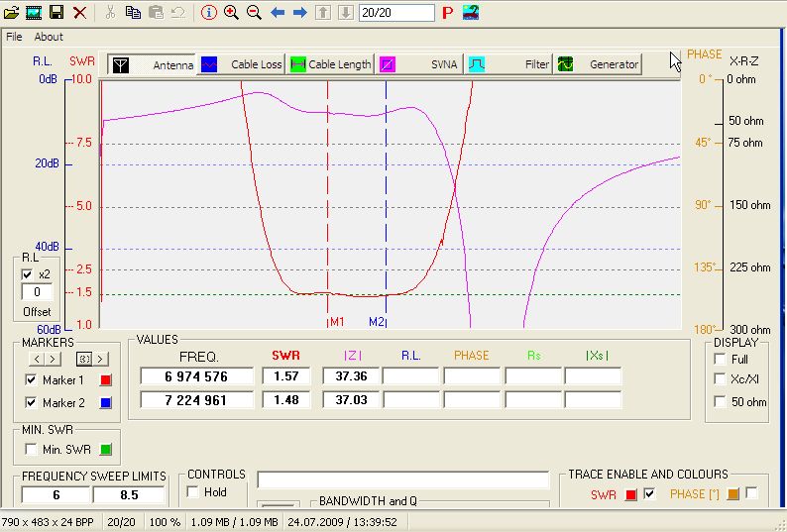
Task: Switch to Cable Loss mode
Action: point(242,64)
